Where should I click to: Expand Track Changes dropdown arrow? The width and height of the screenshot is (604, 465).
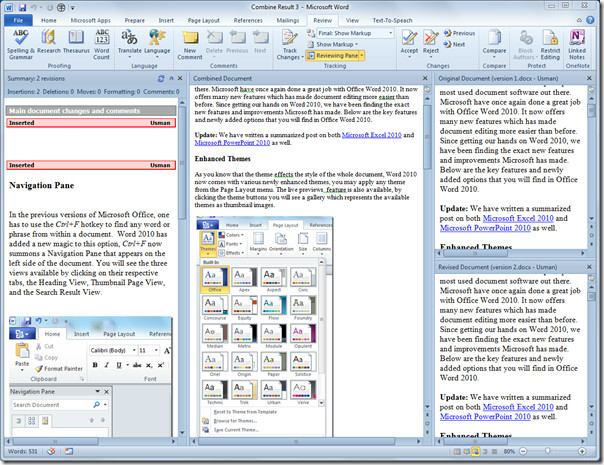coord(302,57)
